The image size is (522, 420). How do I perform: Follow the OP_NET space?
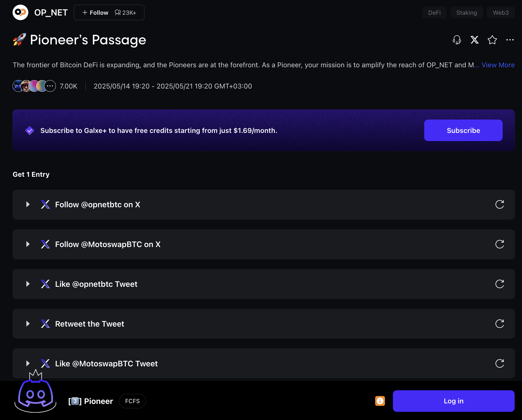tap(95, 13)
